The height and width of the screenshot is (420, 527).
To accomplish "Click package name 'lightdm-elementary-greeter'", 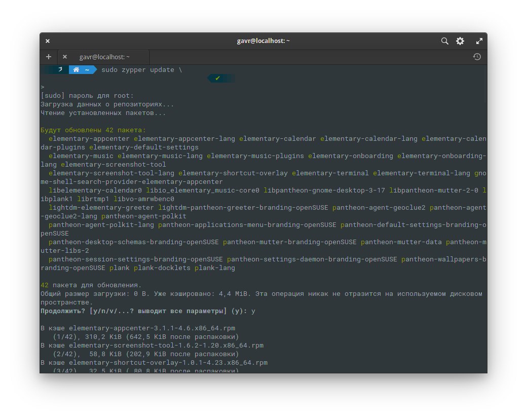I will 101,208.
